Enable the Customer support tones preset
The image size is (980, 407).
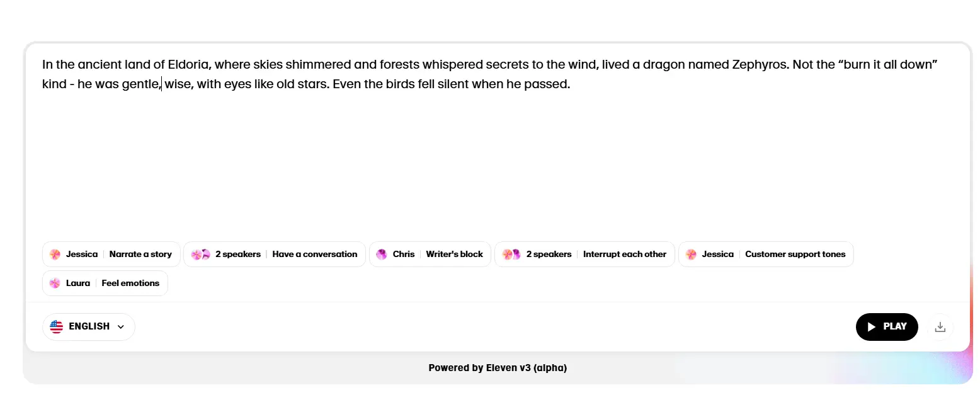point(795,254)
